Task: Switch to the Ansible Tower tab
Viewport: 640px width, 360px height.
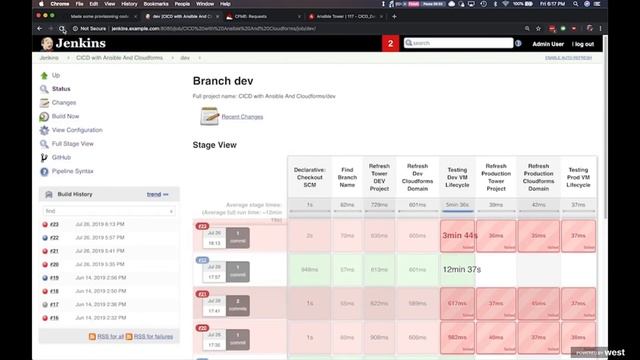Action: point(345,16)
